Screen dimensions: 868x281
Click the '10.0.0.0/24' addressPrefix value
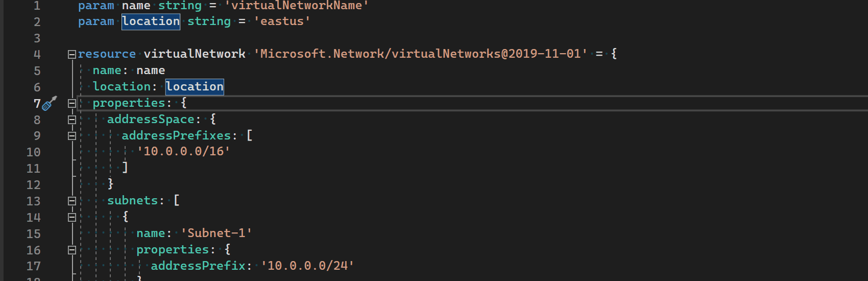pyautogui.click(x=307, y=266)
